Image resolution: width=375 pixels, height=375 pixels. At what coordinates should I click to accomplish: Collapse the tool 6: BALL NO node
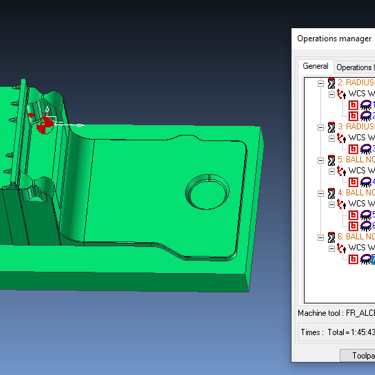321,237
